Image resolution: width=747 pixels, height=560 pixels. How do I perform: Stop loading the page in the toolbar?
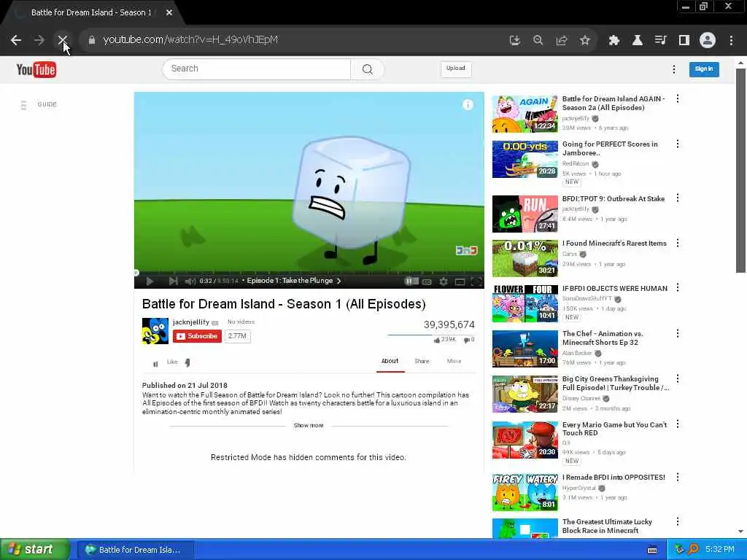(63, 41)
